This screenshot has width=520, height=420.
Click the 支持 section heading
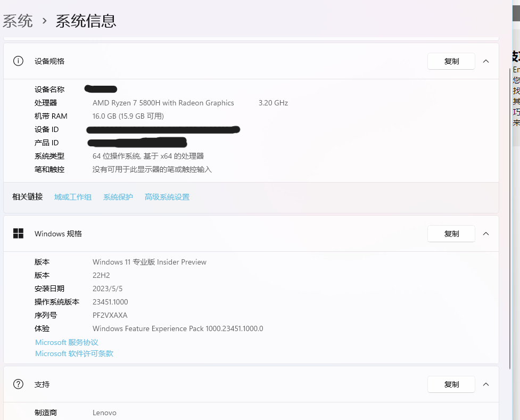coord(42,384)
